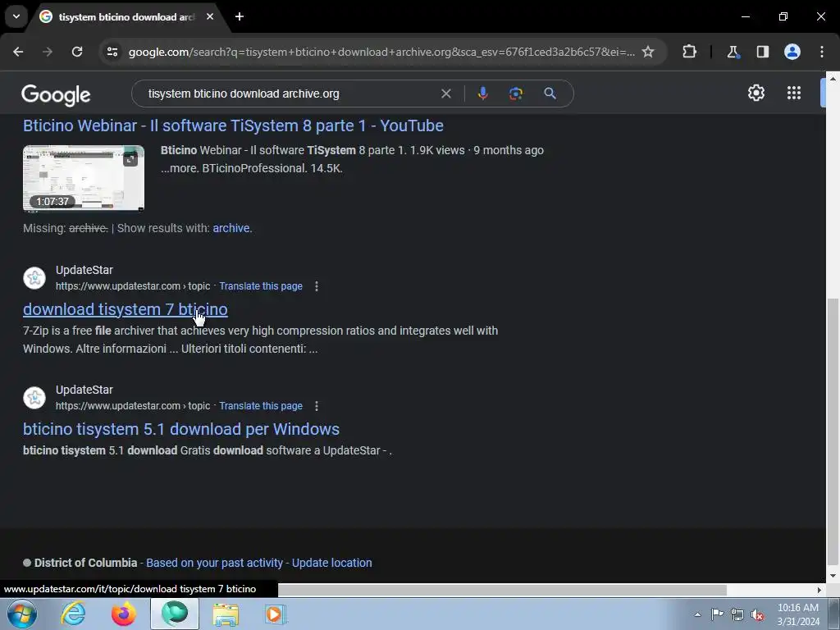Open more options for tisystem 5.1 result

[317, 406]
